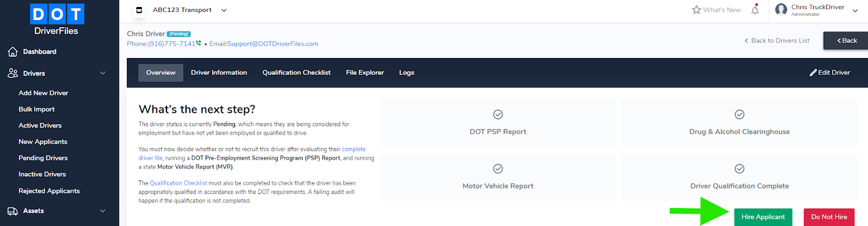The width and height of the screenshot is (868, 226).
Task: Expand the ABC123 Transport company dropdown
Action: pos(224,10)
